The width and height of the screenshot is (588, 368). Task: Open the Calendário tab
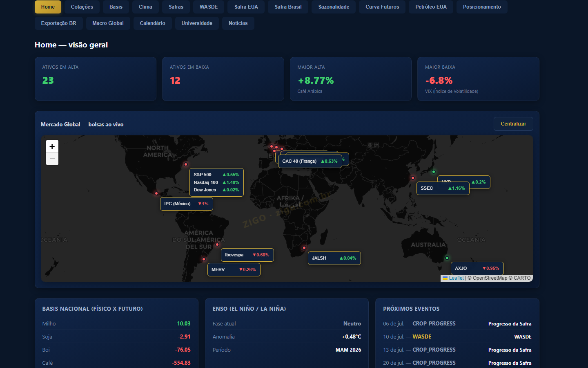(152, 23)
